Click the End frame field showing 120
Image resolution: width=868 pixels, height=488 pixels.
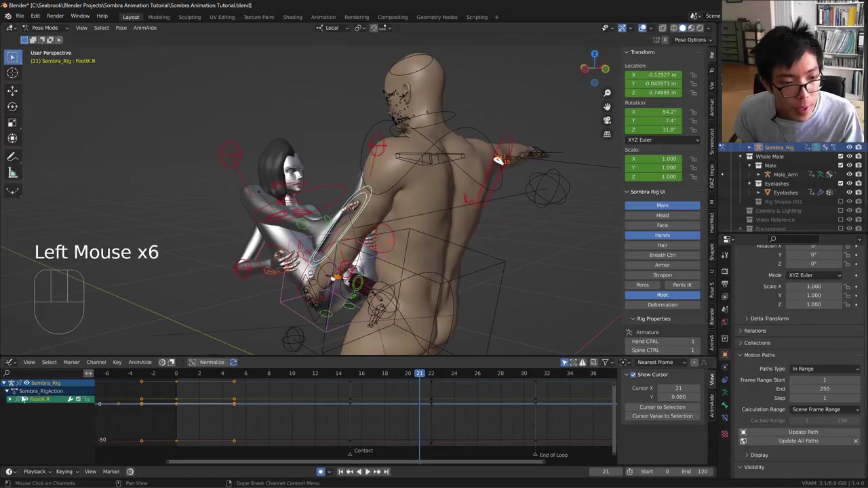click(x=696, y=472)
